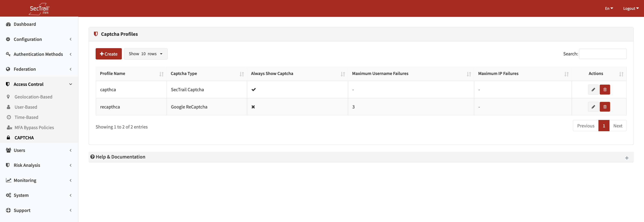
Task: Click the Next pagination button
Action: (618, 126)
